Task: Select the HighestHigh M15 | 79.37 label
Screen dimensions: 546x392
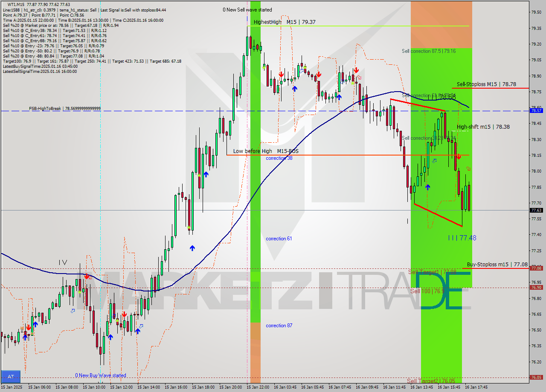Action: 285,22
